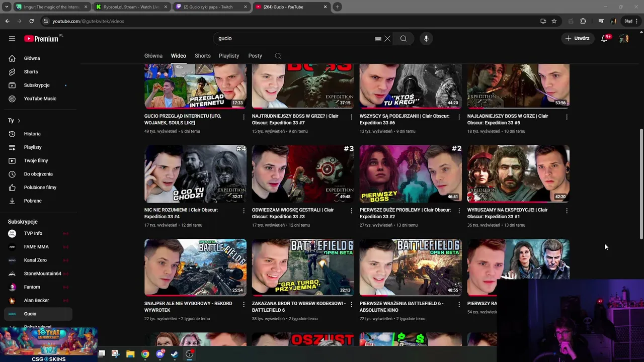
Task: Open options for GUCIO PRZEGLĄD INTERNETU video
Action: coord(244,117)
